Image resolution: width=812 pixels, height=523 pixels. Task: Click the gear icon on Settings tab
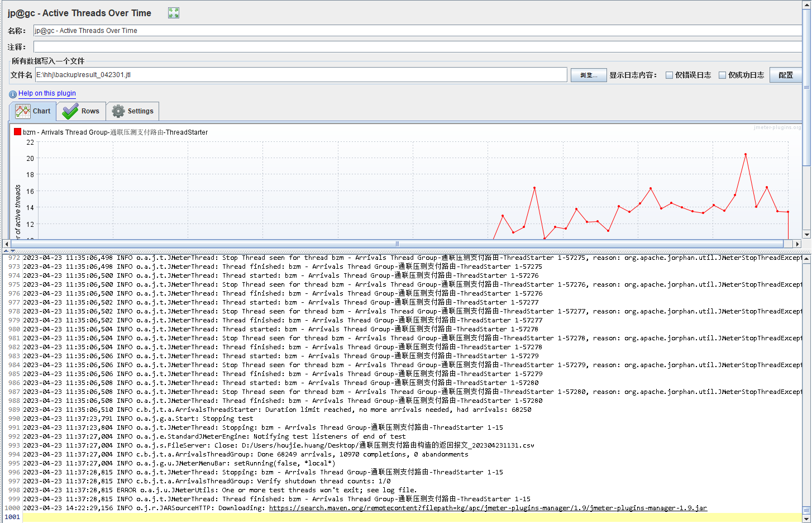pos(118,111)
